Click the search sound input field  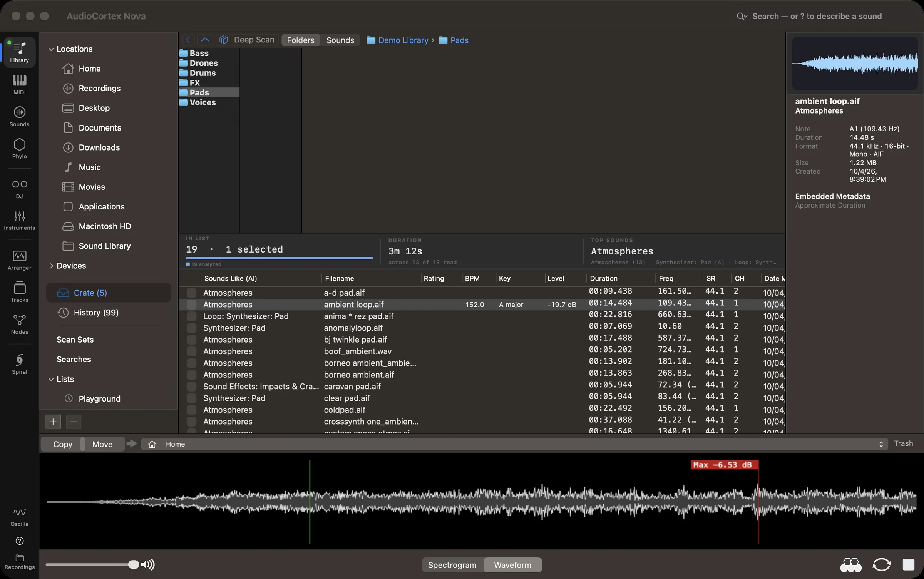(x=817, y=16)
